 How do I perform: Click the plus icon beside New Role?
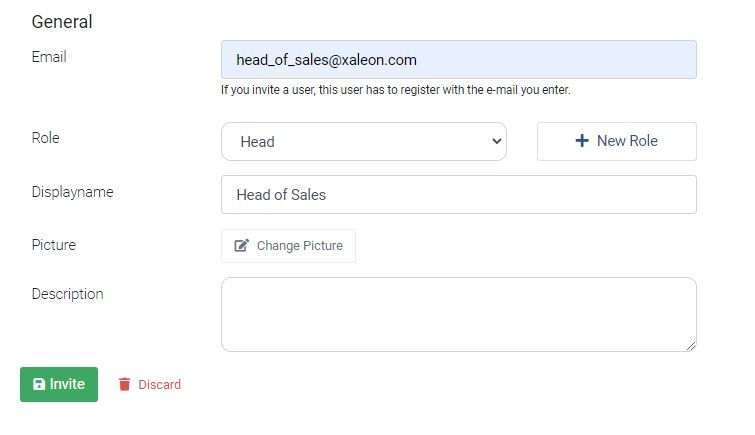[x=582, y=141]
